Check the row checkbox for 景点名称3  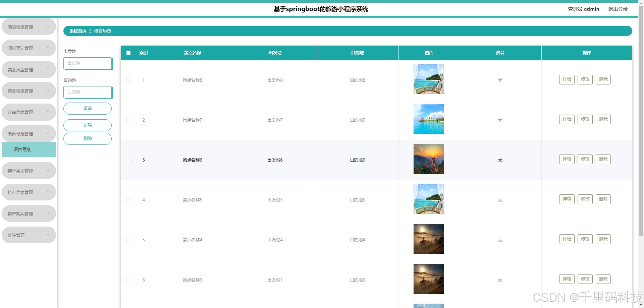coord(128,280)
